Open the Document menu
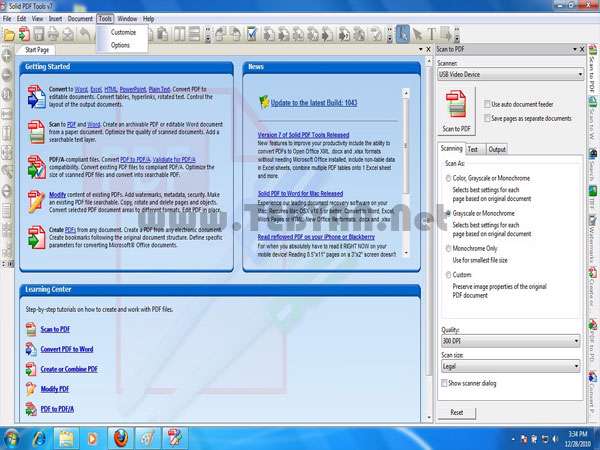This screenshot has width=600, height=450. coord(80,19)
